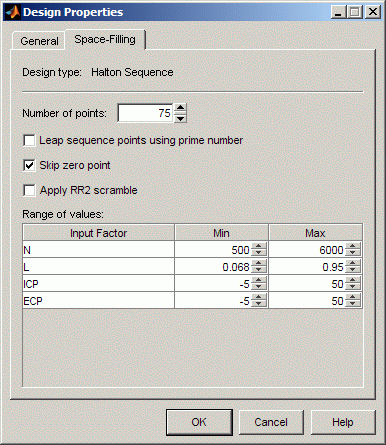Increment N Min value with up spinner
Image resolution: width=386 pixels, height=445 pixels.
click(x=259, y=246)
